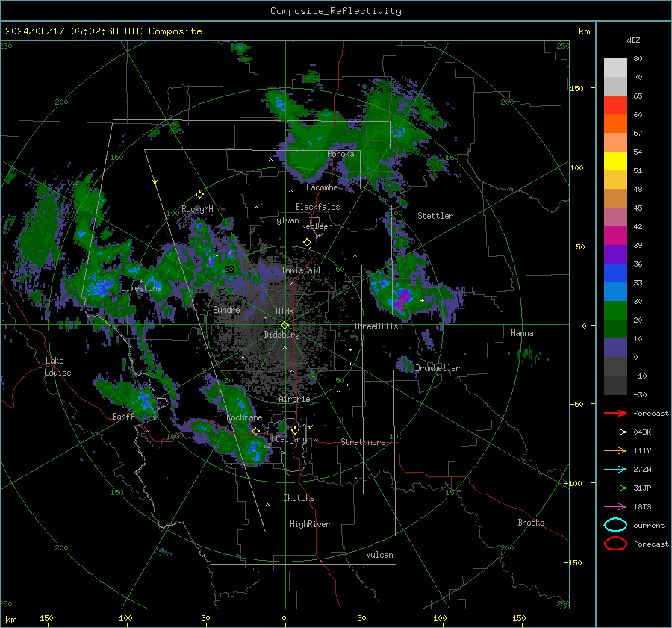The height and width of the screenshot is (628, 672).
Task: Click the Okotoks city label
Action: [299, 498]
